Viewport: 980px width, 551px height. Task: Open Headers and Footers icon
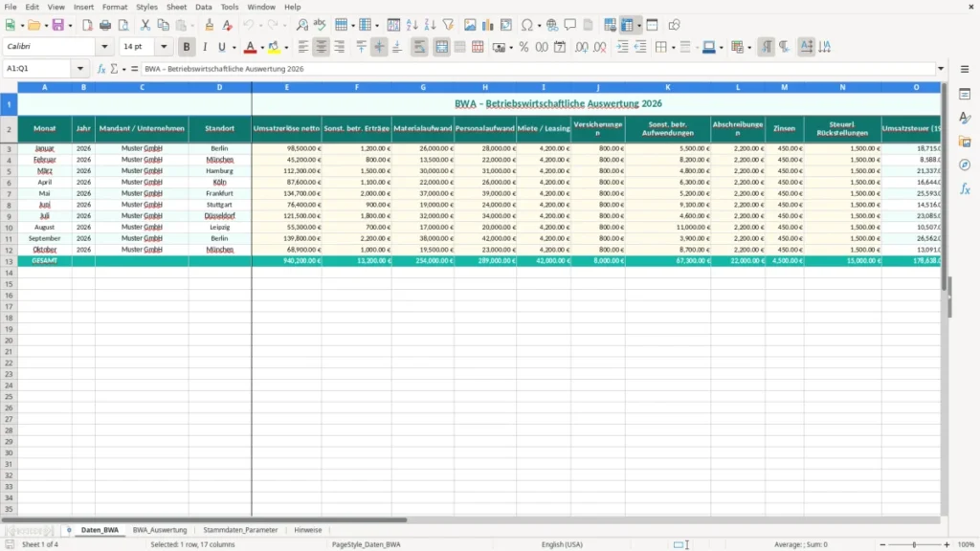(589, 25)
